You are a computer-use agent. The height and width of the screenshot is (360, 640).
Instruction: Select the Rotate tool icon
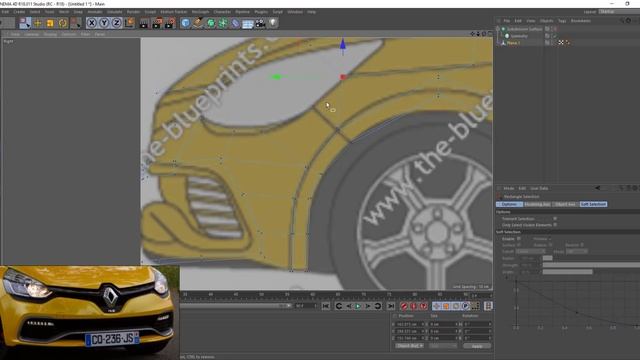coord(62,23)
